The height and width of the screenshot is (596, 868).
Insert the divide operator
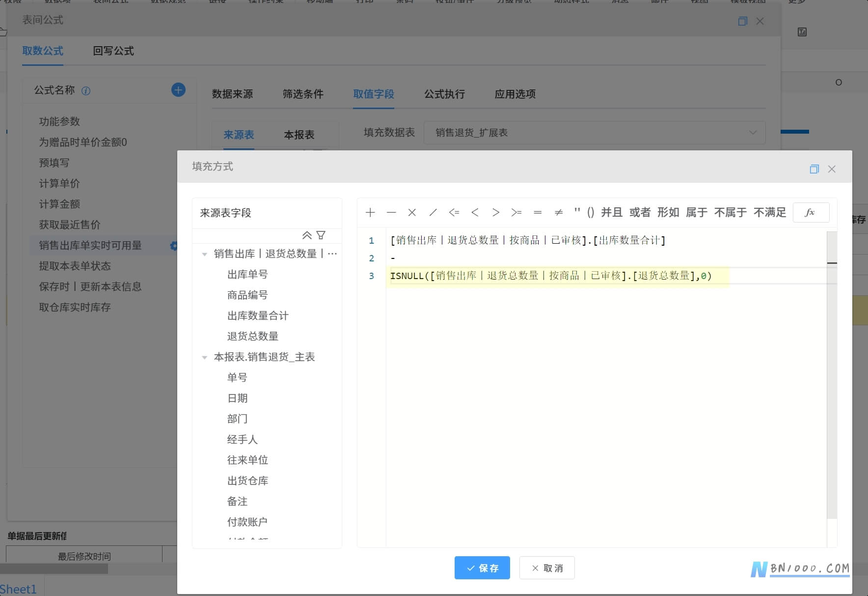point(433,212)
